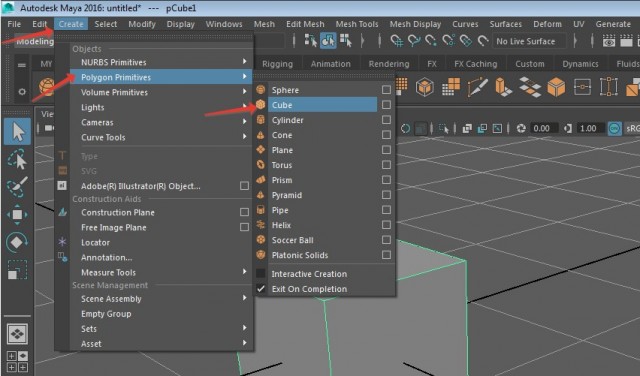Click the Torus primitive icon in submenu
Image resolution: width=640 pixels, height=376 pixels.
click(x=261, y=165)
